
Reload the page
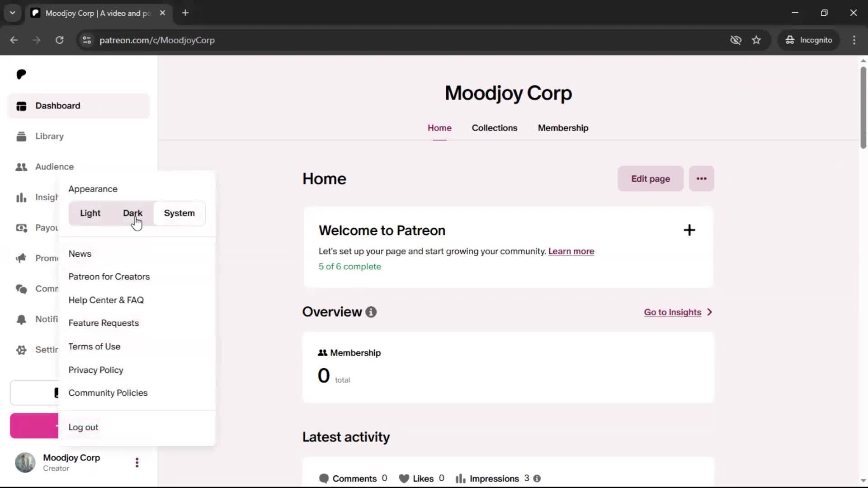[59, 40]
